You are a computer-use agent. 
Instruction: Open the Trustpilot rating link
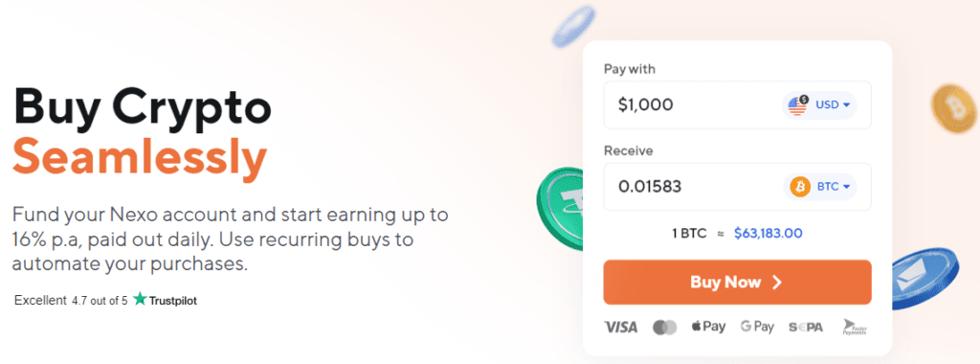pyautogui.click(x=105, y=300)
